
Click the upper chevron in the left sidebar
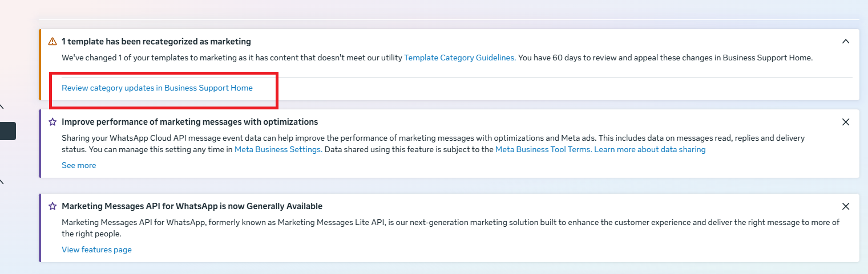2,107
